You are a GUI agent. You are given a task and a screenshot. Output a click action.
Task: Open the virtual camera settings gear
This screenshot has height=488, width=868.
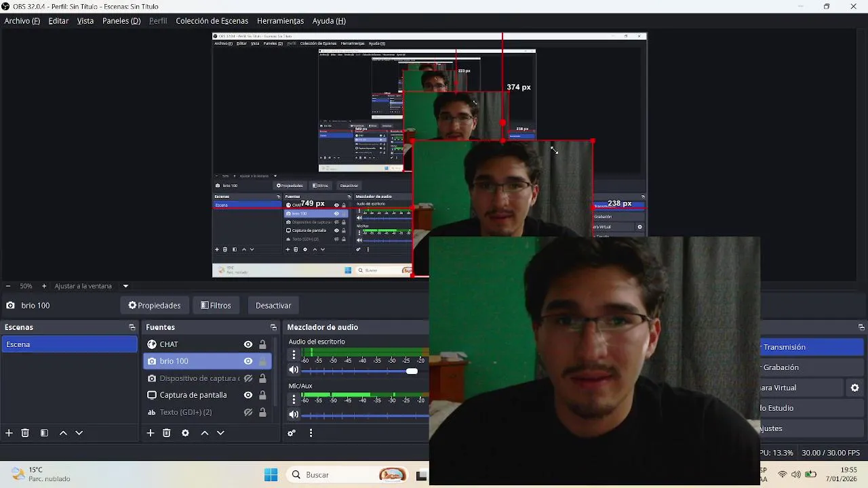(854, 388)
